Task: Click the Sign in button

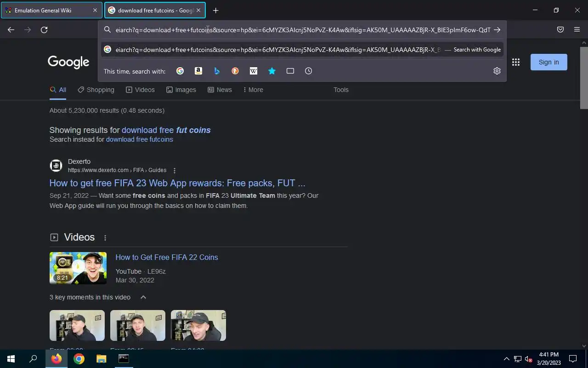Action: (549, 62)
